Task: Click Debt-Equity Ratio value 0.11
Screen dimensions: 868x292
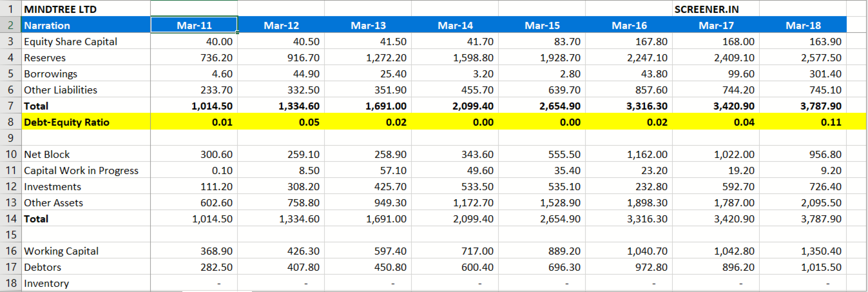Action: (831, 122)
